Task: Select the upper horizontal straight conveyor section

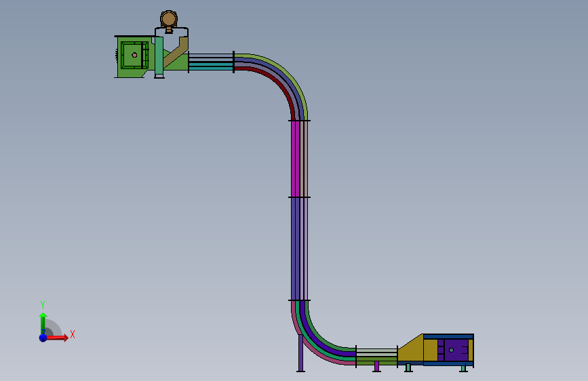Action: point(211,62)
